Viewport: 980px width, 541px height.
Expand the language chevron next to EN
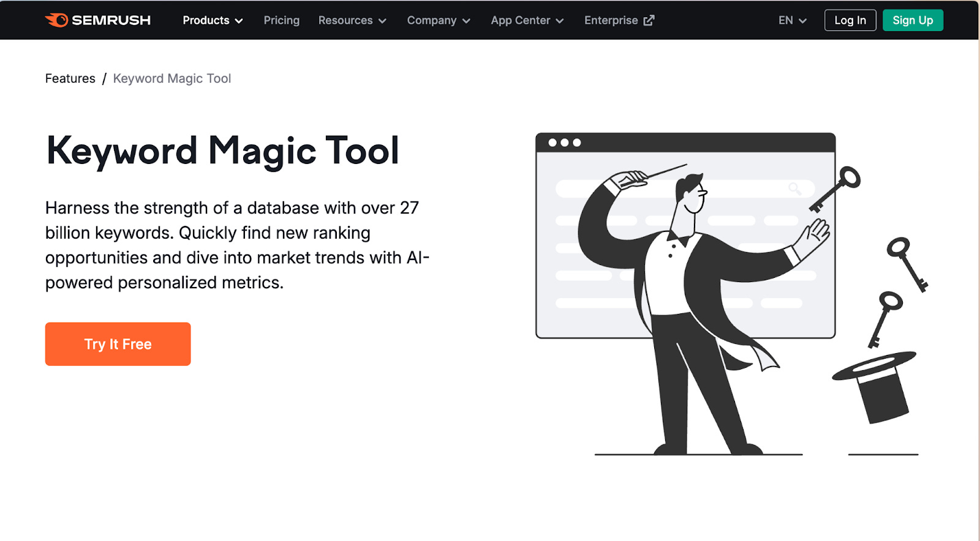(802, 21)
